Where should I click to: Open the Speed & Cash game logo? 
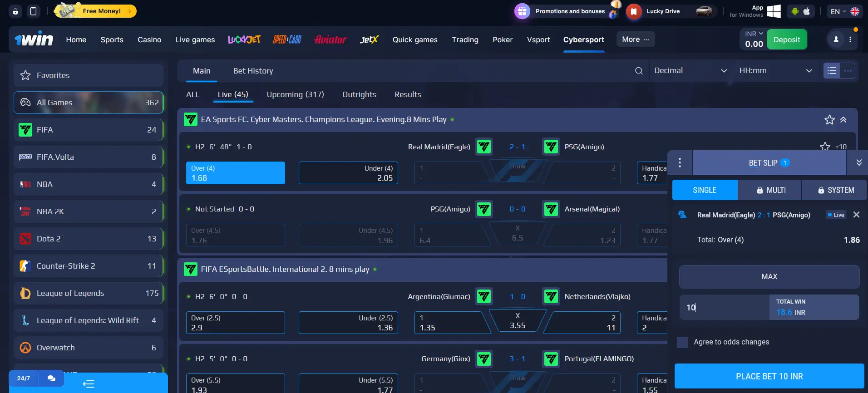(287, 39)
